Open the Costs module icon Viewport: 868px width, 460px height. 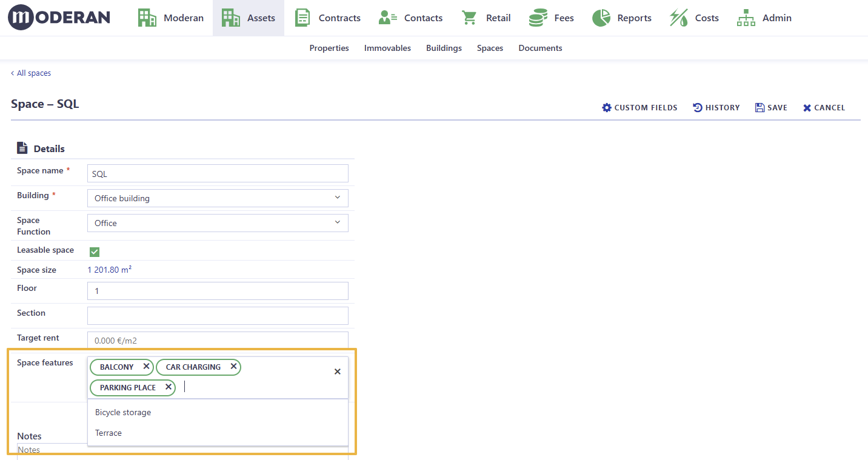pyautogui.click(x=679, y=18)
